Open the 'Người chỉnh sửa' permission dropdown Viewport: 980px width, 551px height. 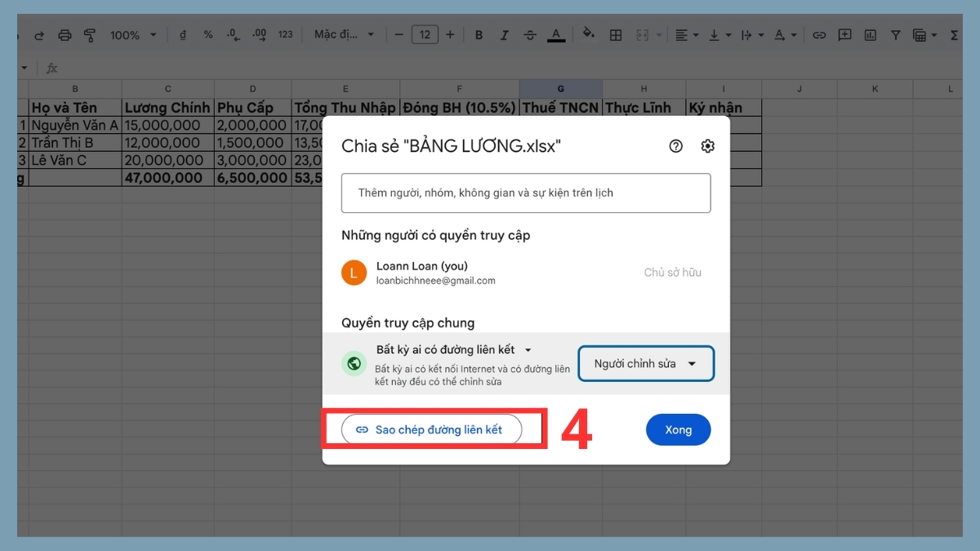tap(645, 363)
